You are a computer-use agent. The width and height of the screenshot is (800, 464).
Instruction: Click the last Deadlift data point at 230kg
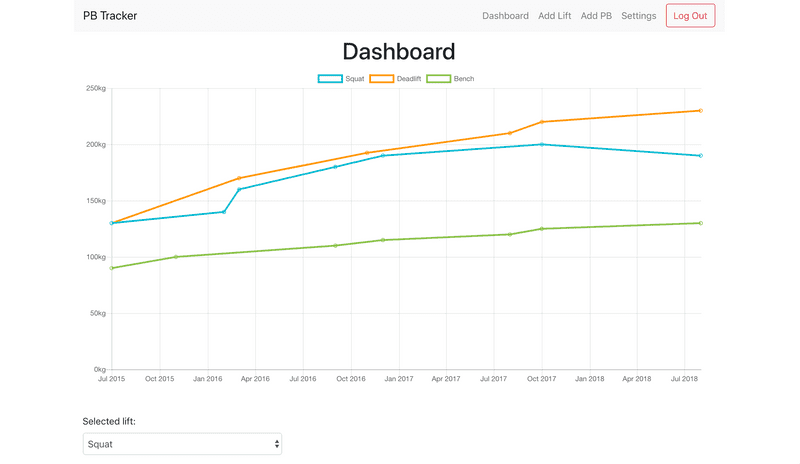pos(701,111)
